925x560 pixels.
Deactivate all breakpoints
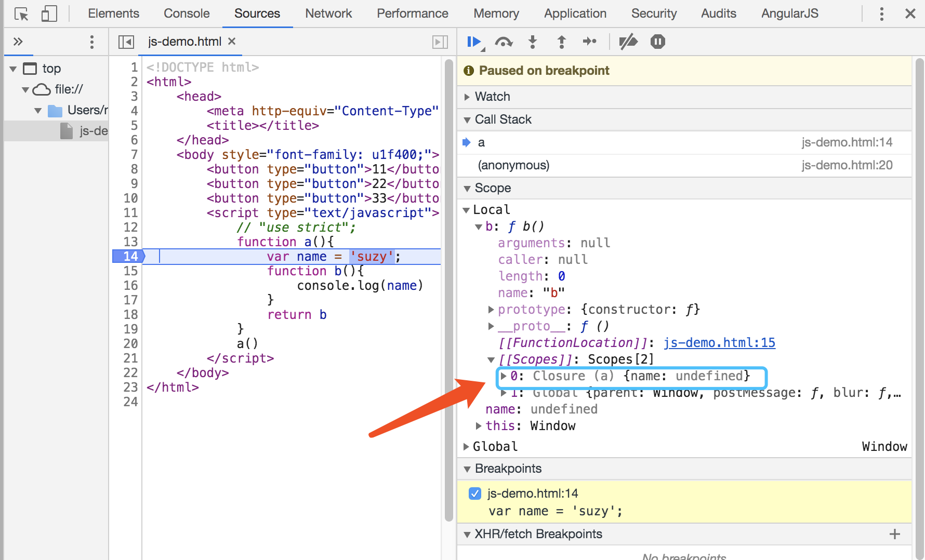628,42
